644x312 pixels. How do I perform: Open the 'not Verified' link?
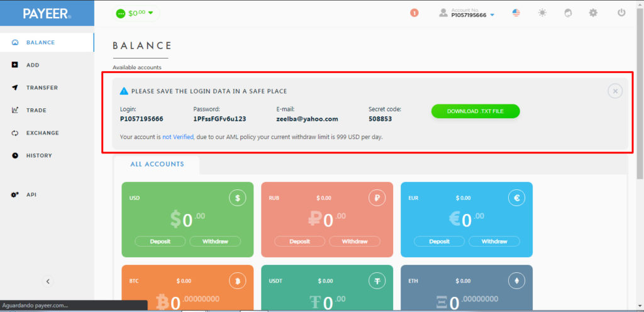pyautogui.click(x=178, y=137)
